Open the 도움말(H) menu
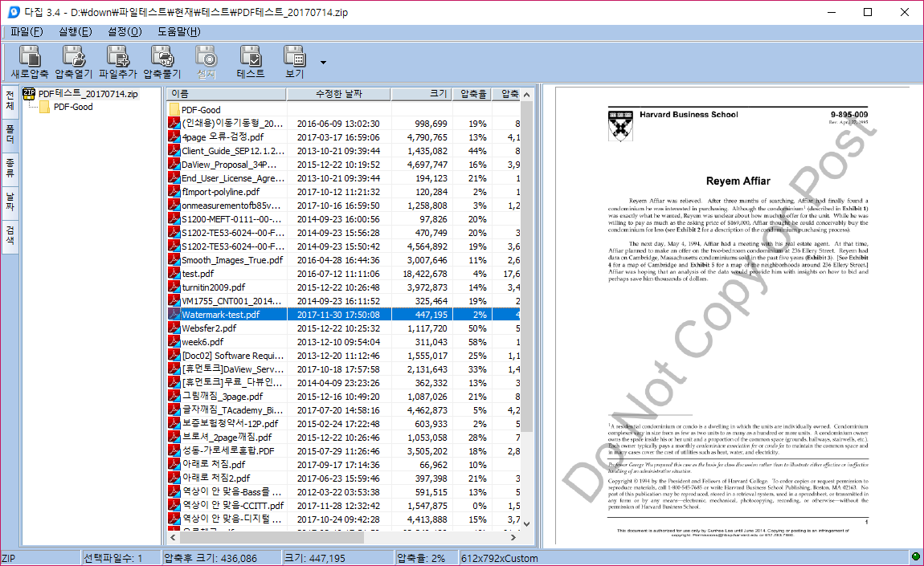The height and width of the screenshot is (566, 924). point(178,32)
